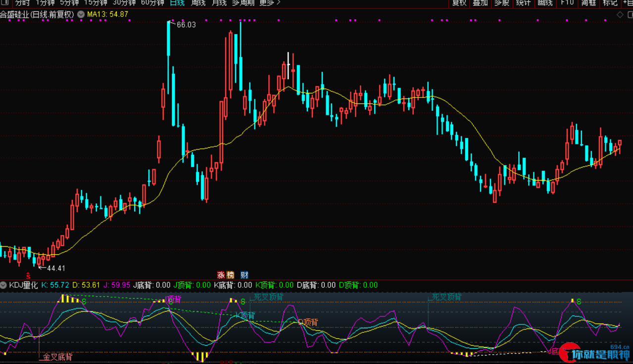Viewport: 633px width, 364px height.
Task: Click the KDJ量化 indicator name
Action: pyautogui.click(x=23, y=285)
